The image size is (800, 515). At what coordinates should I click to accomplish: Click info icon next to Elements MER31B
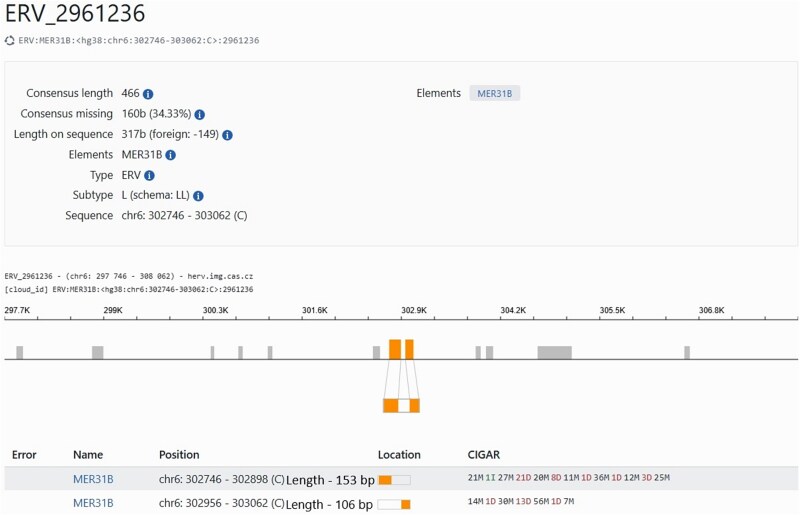click(x=171, y=155)
